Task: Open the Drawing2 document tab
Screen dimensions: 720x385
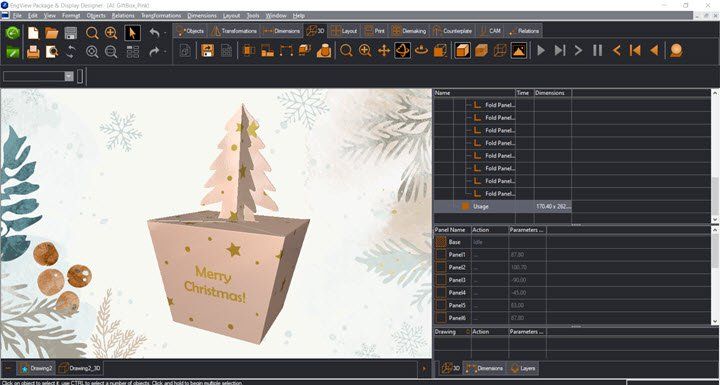Action: 36,368
